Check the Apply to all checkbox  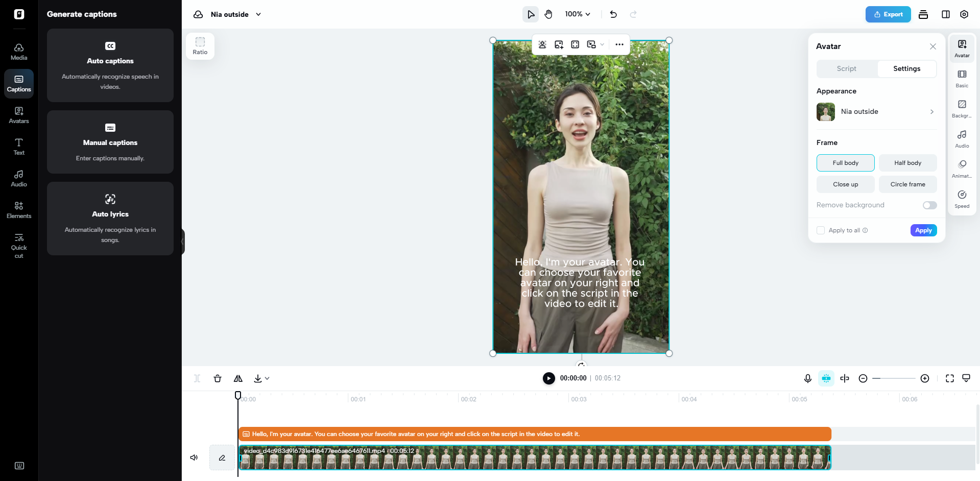[821, 230]
